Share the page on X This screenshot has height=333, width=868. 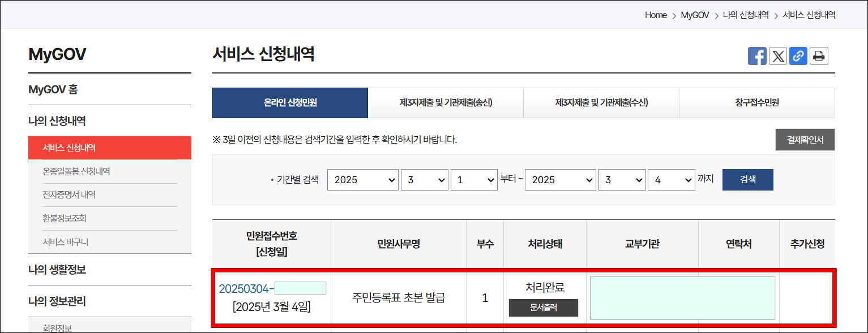777,56
